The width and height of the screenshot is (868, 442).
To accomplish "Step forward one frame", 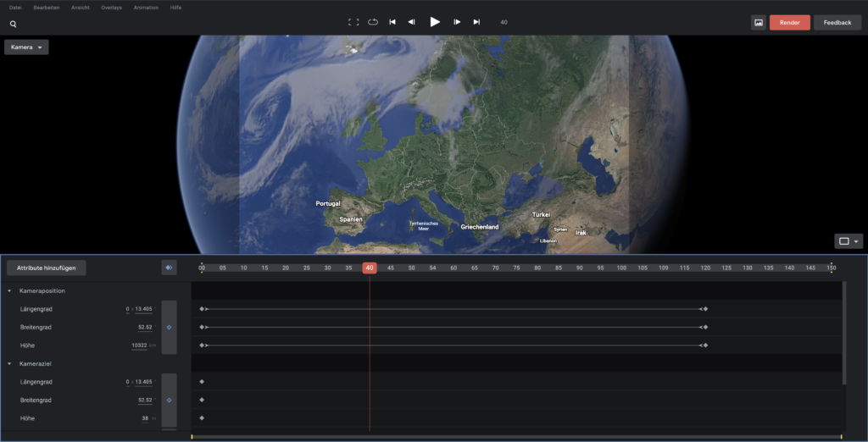I will pos(457,22).
